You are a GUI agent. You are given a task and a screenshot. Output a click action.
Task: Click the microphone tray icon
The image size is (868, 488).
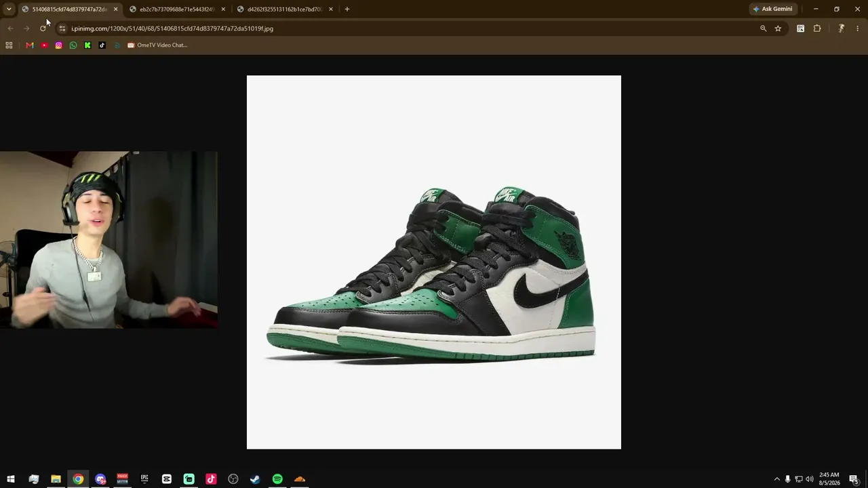click(x=787, y=479)
